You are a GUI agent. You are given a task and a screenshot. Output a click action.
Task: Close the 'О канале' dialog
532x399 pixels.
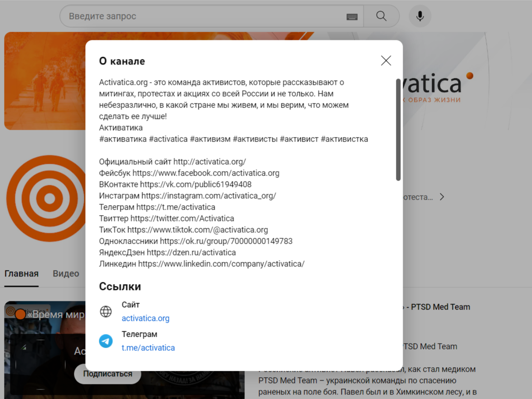pyautogui.click(x=386, y=61)
